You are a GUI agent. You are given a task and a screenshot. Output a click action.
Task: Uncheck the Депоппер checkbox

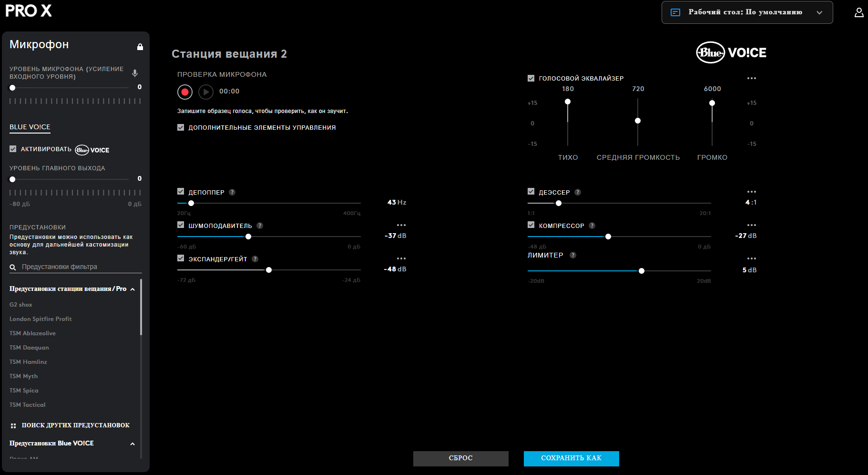[x=181, y=191]
